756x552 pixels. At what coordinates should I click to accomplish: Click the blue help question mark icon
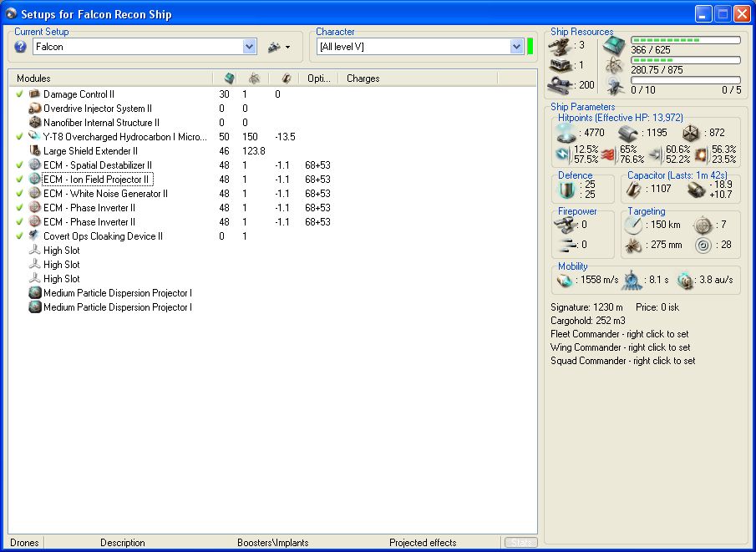point(21,47)
